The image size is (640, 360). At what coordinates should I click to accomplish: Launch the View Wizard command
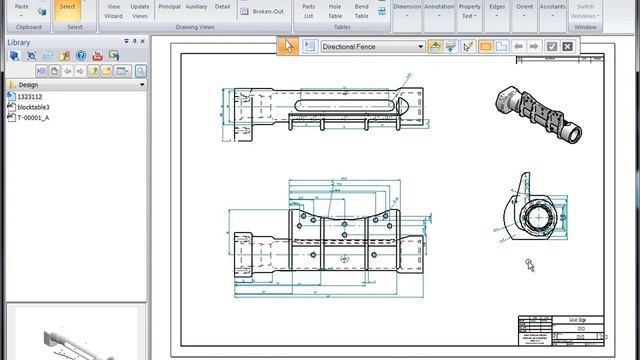click(x=113, y=11)
